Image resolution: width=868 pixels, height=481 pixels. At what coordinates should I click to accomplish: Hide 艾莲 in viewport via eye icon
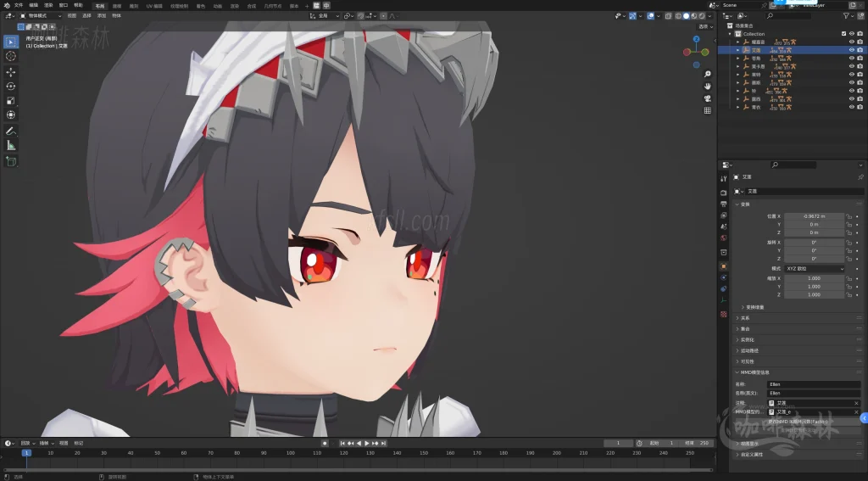click(851, 50)
